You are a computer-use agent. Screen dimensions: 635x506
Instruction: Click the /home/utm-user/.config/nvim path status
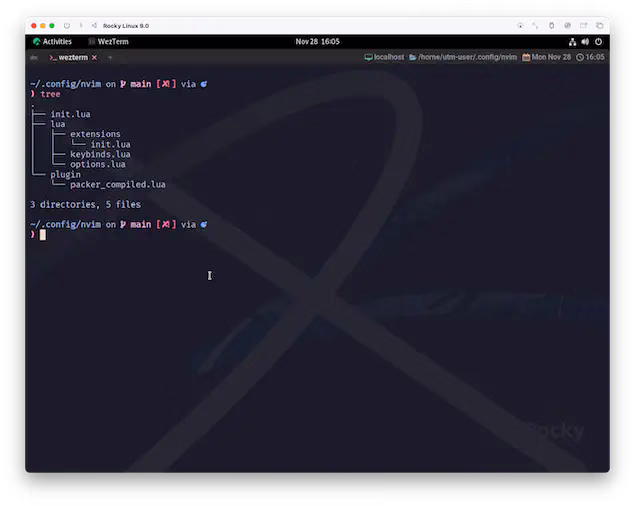[463, 57]
